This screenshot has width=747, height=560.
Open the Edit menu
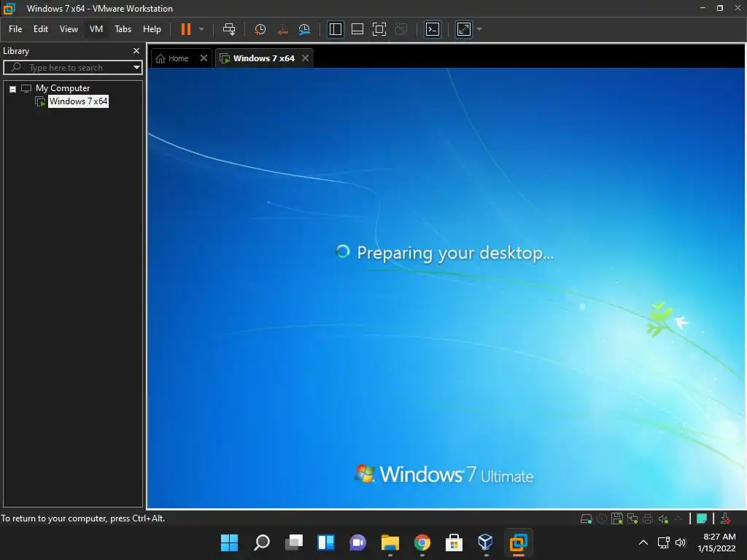41,29
